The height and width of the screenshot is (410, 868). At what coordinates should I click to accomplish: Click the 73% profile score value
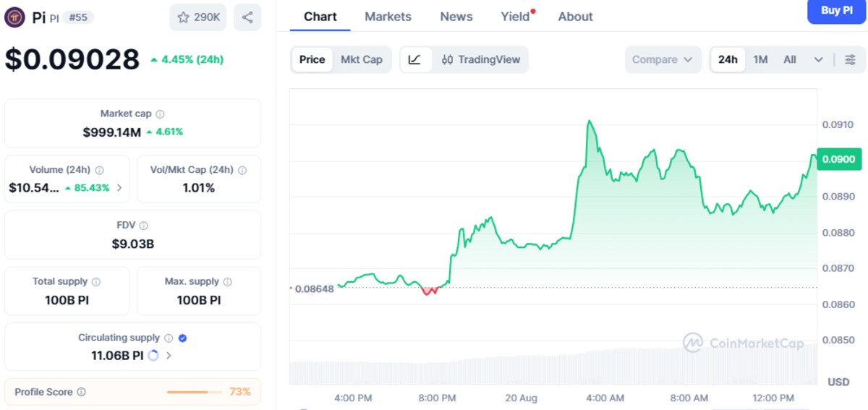coord(240,392)
